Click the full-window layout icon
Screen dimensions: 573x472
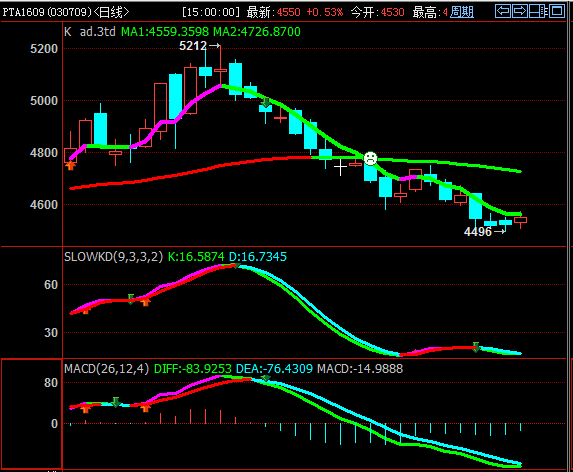click(x=557, y=11)
